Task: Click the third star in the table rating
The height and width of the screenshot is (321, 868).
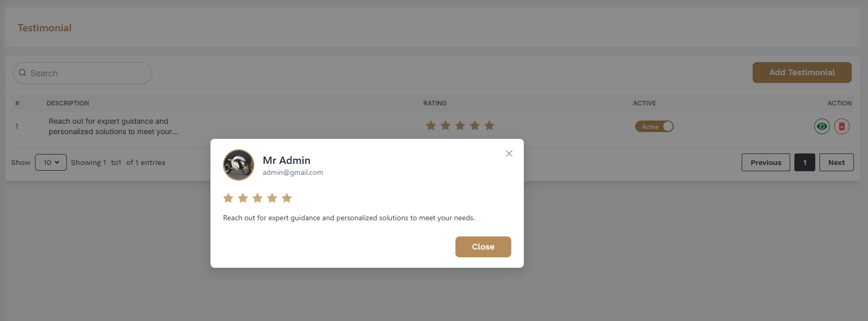Action: click(460, 125)
